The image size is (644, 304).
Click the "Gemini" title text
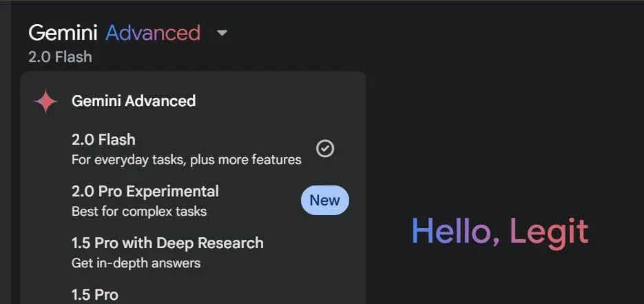[x=63, y=32]
